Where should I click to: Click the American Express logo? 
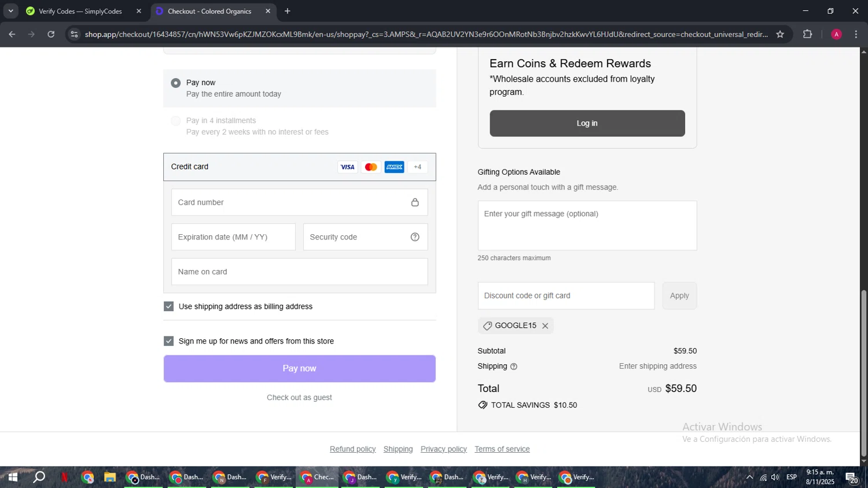395,167
